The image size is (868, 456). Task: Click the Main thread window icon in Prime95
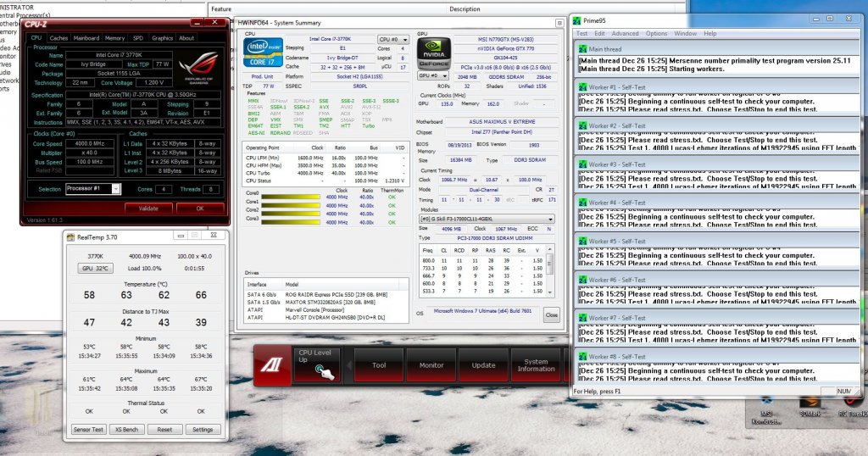[582, 48]
